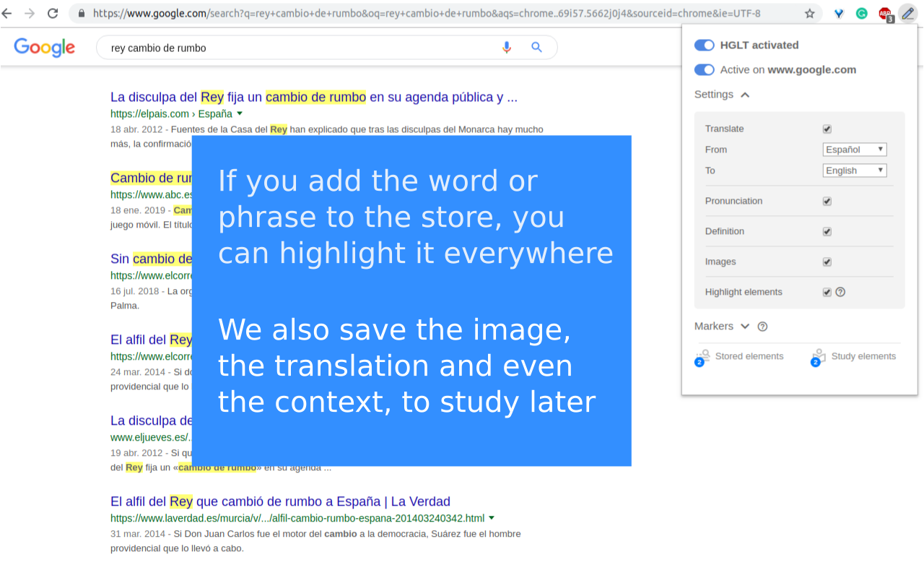Click the Stored elements label

pyautogui.click(x=749, y=356)
